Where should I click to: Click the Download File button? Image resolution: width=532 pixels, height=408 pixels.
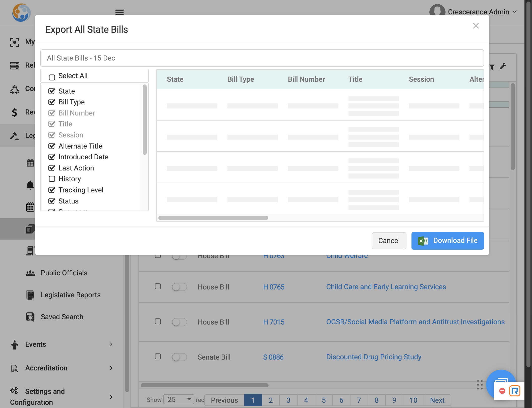point(448,241)
